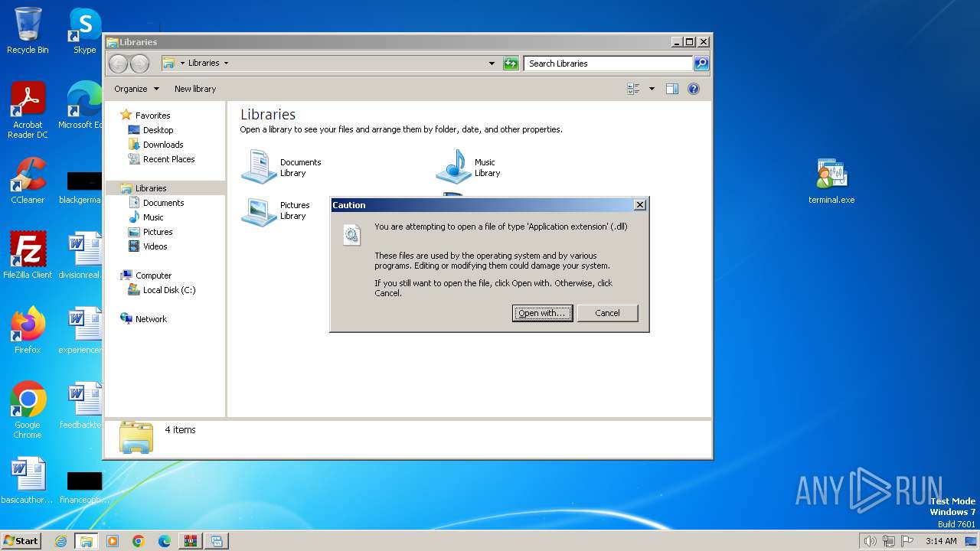Select the feedbackte Word document icon
The image size is (980, 551).
pos(83,406)
